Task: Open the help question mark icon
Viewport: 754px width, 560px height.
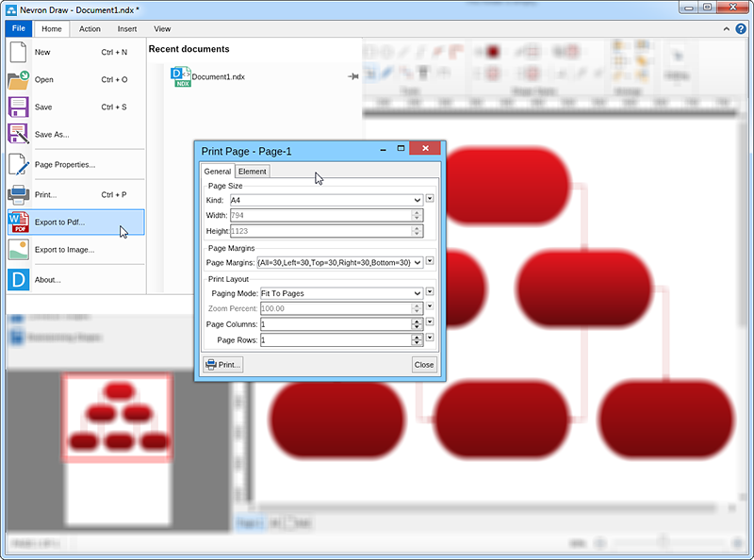Action: (741, 29)
